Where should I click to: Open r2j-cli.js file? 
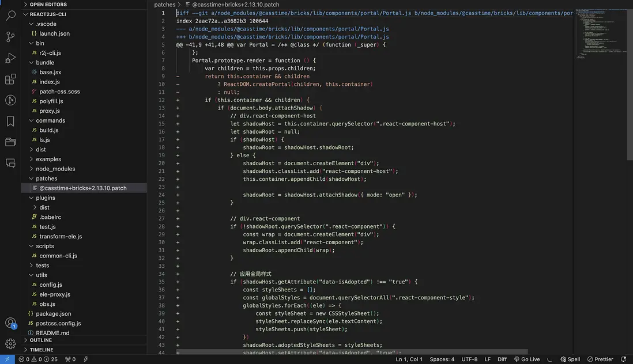(84, 53)
